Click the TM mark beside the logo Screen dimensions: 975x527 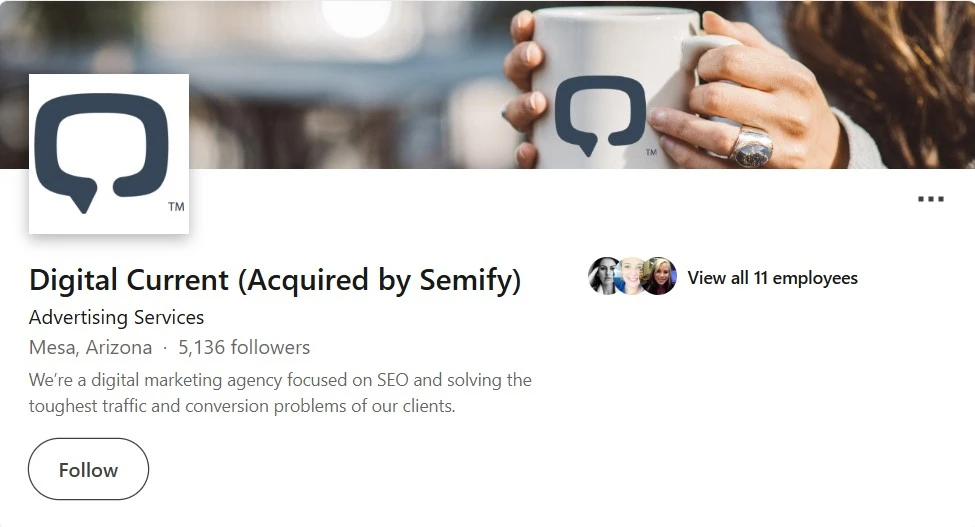[176, 206]
